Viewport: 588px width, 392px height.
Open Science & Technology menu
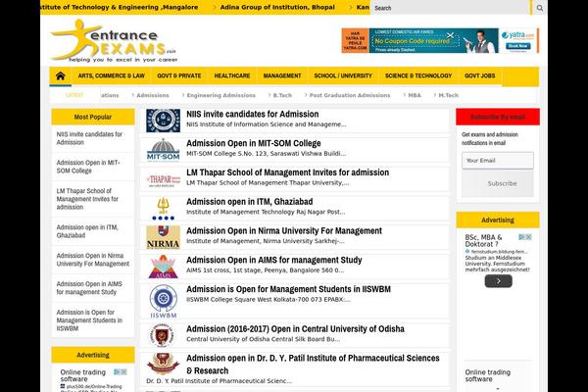[x=418, y=76]
